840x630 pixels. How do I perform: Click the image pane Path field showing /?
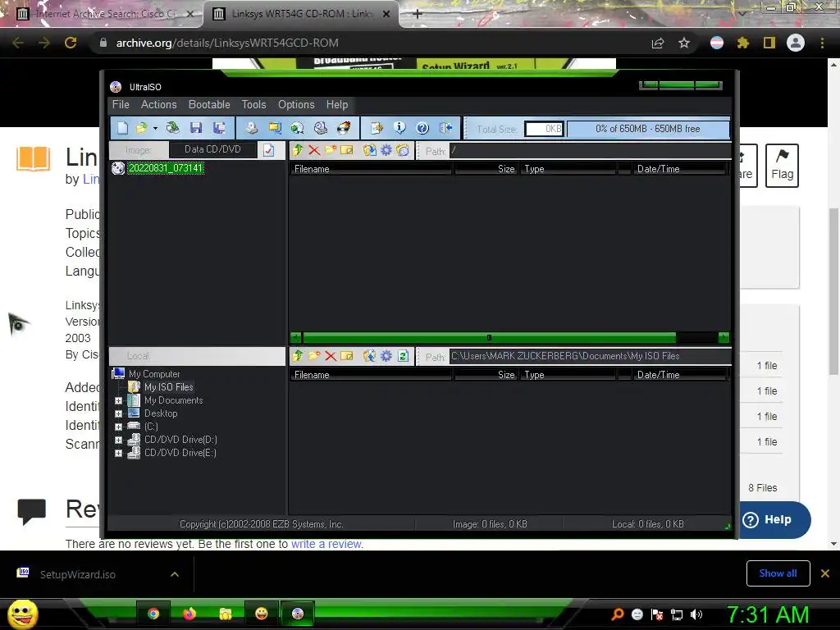click(x=591, y=151)
